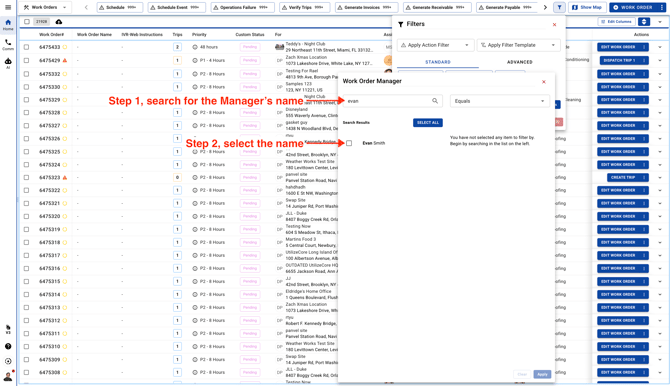
Task: Toggle the select-all rows checkbox
Action: pos(27,22)
